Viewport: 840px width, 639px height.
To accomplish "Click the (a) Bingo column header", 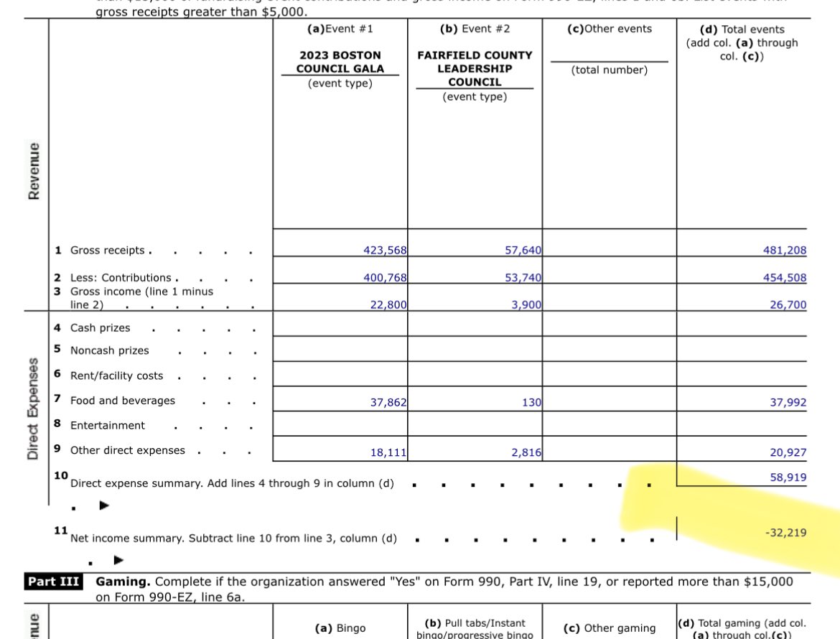I will click(340, 628).
